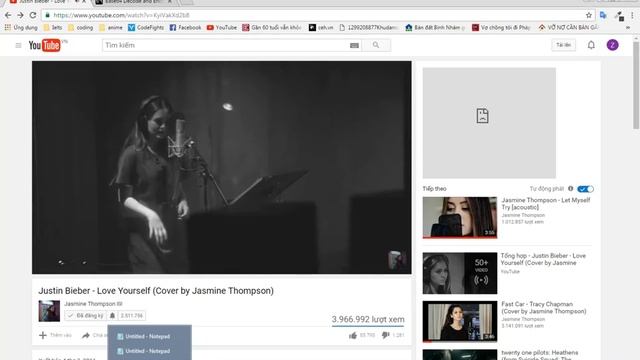
Task: Open the CodeFights bookmark
Action: click(x=146, y=27)
